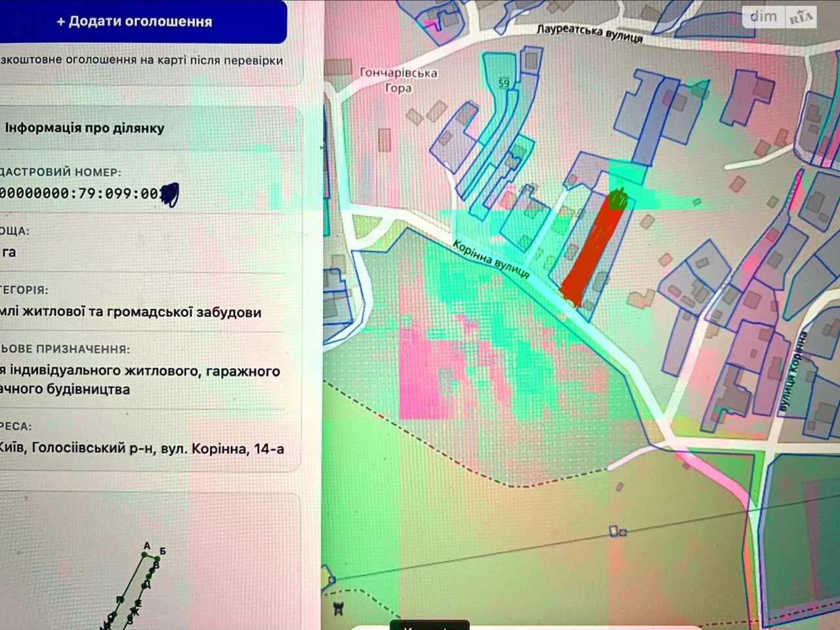Click the parcel outline diagram thumbnail
This screenshot has width=840, height=630.
coord(133,585)
